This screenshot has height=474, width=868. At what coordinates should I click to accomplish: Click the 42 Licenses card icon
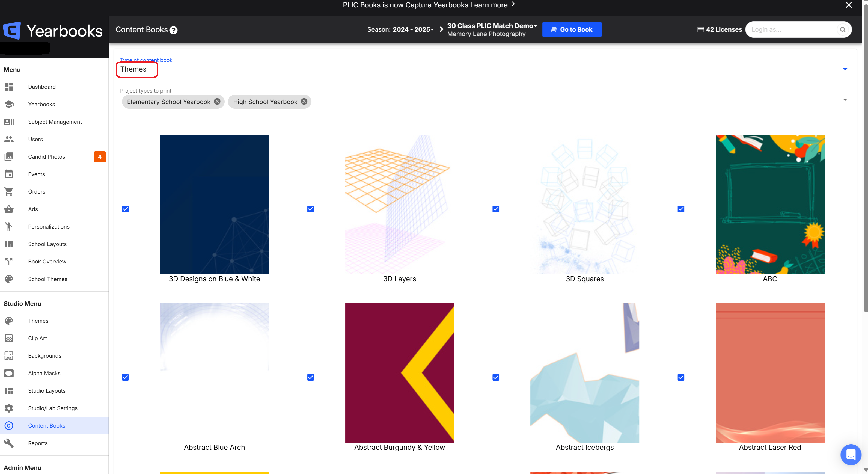click(x=700, y=30)
